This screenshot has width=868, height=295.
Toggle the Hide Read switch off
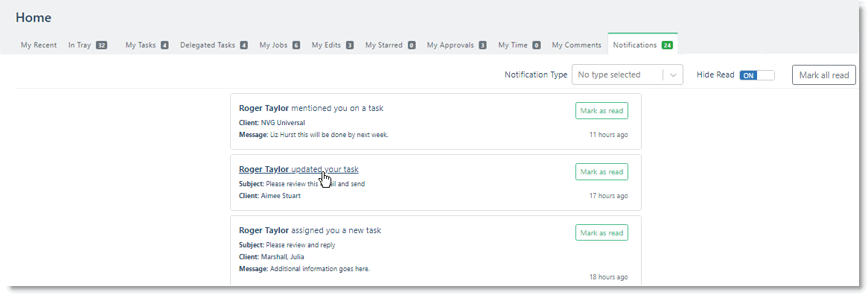pos(757,75)
